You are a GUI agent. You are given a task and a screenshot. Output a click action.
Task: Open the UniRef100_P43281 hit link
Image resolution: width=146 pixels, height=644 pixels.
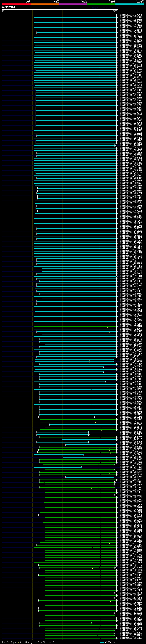pyautogui.click(x=131, y=40)
